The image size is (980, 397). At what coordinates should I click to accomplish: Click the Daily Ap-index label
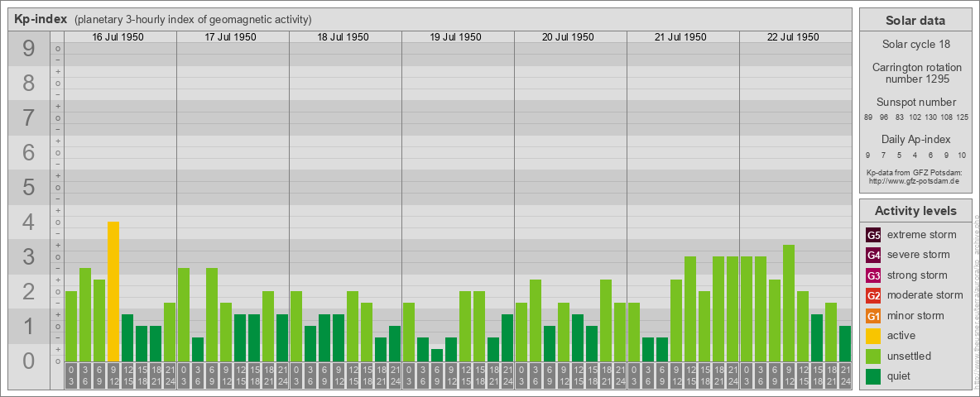(x=916, y=140)
